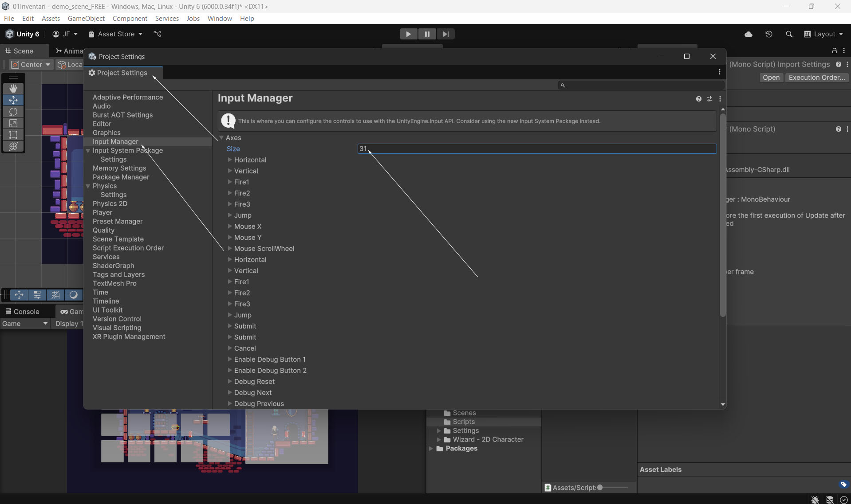851x504 pixels.
Task: Click the asset thumbnail size slider
Action: click(600, 488)
